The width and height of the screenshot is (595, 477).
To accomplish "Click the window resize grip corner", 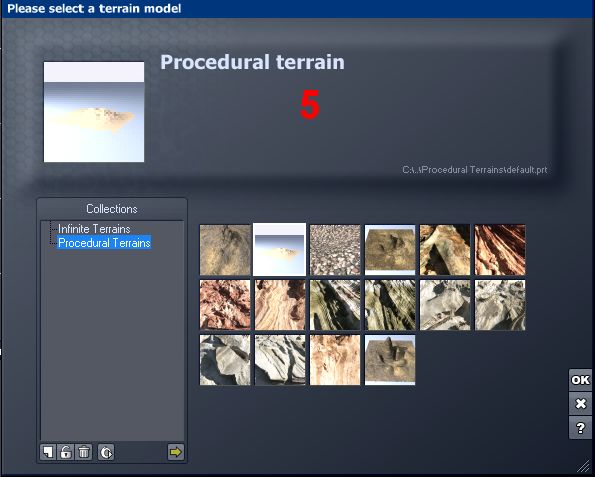I will [x=583, y=466].
